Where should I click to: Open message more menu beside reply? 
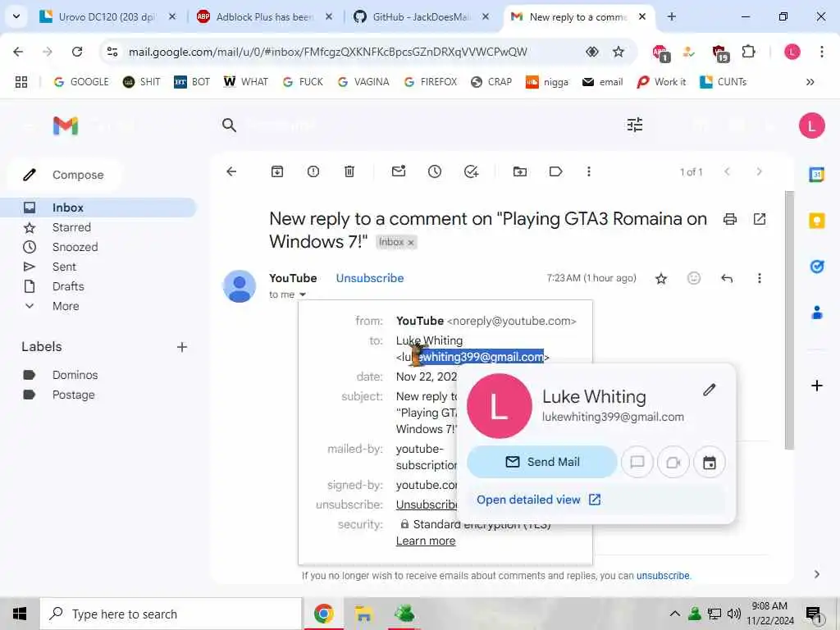759,278
